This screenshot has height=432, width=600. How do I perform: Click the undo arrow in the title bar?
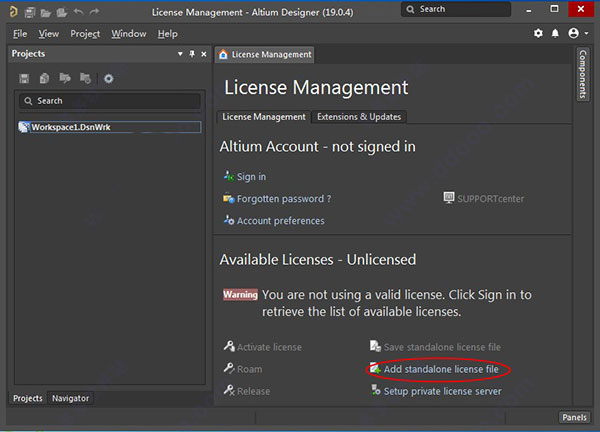click(79, 10)
